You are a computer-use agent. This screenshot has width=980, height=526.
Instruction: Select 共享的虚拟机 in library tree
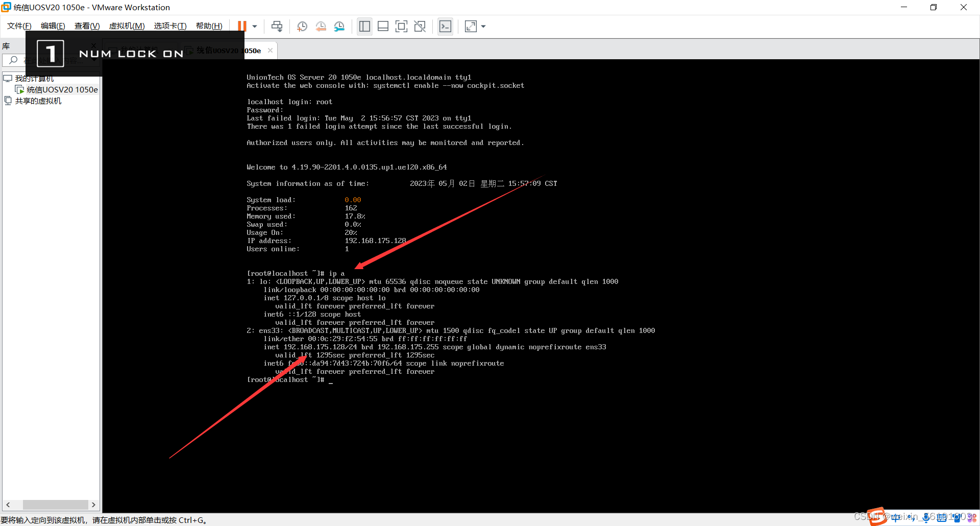pyautogui.click(x=38, y=101)
